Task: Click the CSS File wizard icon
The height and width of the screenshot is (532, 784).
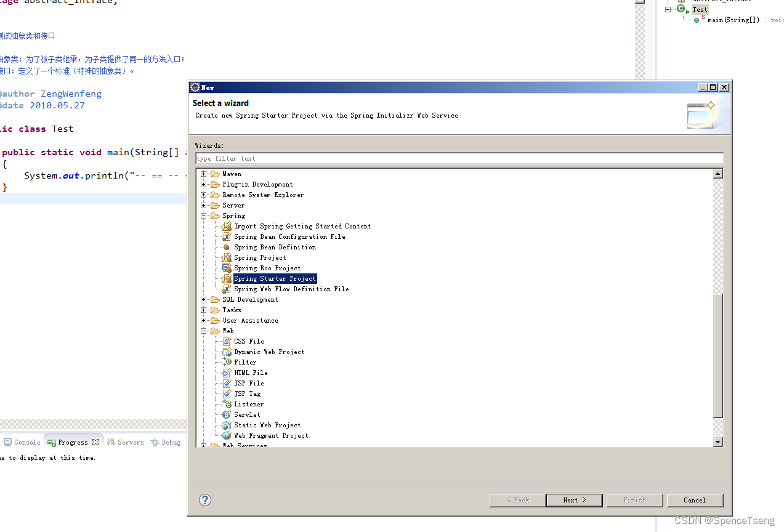Action: tap(227, 341)
